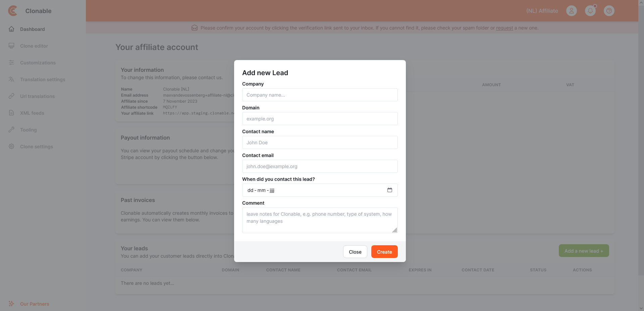The height and width of the screenshot is (311, 644).
Task: Open the user account icon
Action: 571,11
